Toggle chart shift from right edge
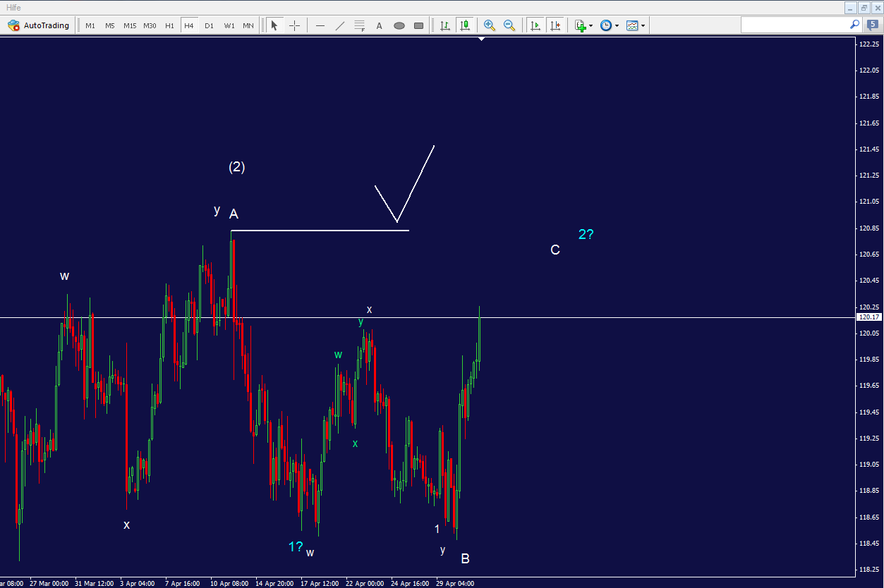Image resolution: width=884 pixels, height=588 pixels. coord(555,25)
